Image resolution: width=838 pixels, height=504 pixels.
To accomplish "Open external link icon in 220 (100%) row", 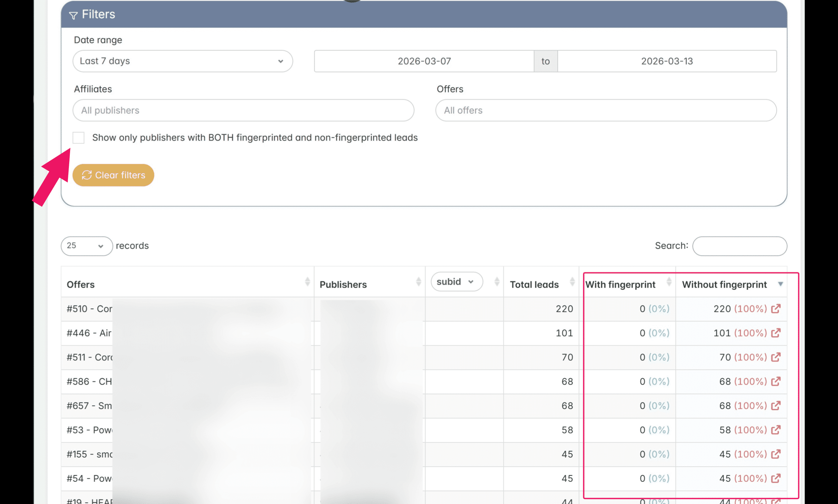I will point(776,308).
